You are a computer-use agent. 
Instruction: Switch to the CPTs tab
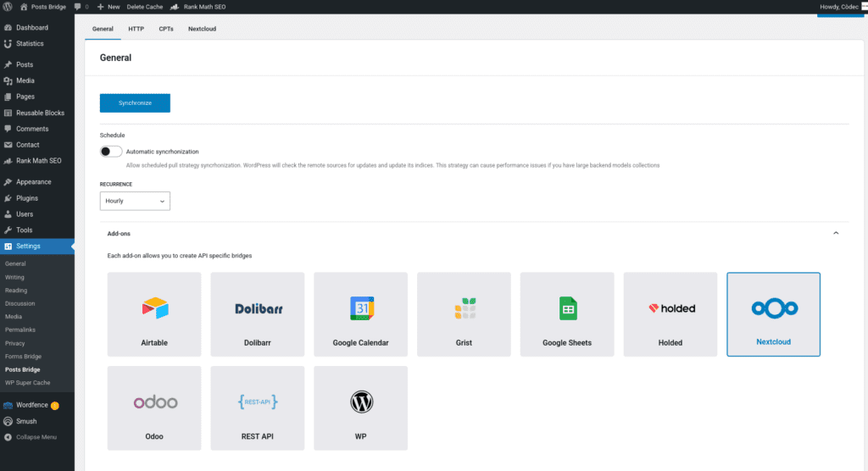pos(166,29)
